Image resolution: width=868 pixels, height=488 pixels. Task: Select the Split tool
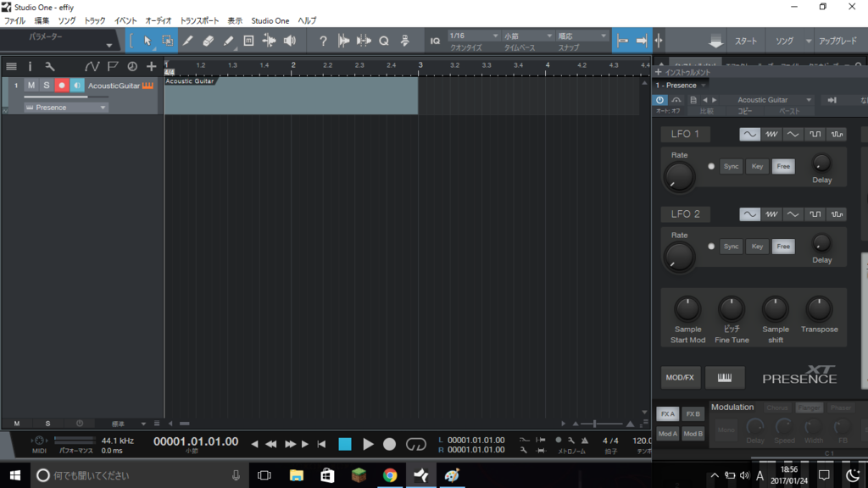(x=187, y=41)
